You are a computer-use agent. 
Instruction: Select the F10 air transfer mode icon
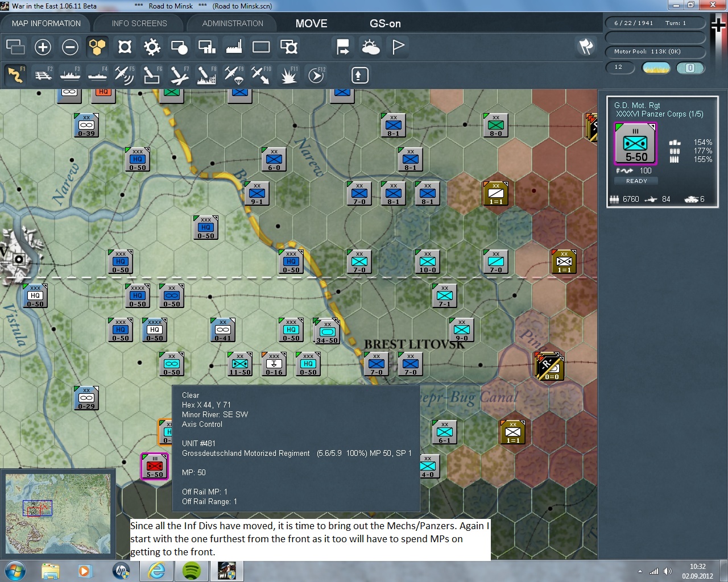[261, 74]
